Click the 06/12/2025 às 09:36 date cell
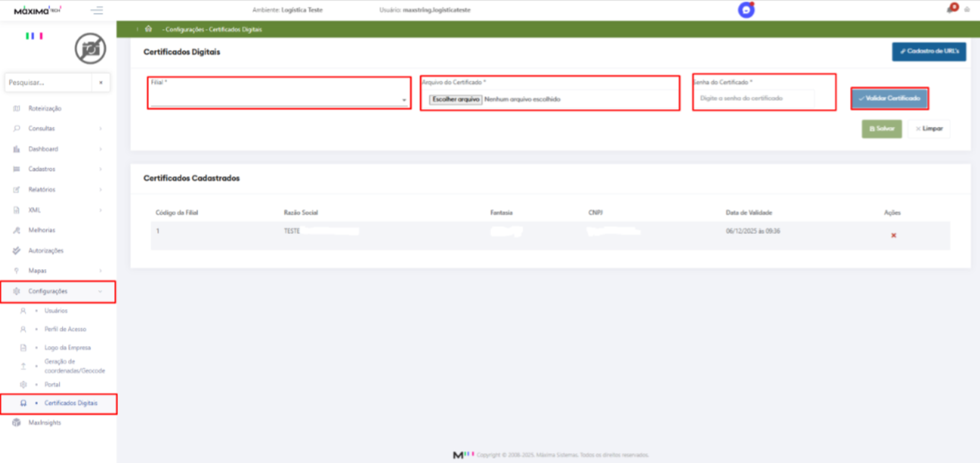 753,231
